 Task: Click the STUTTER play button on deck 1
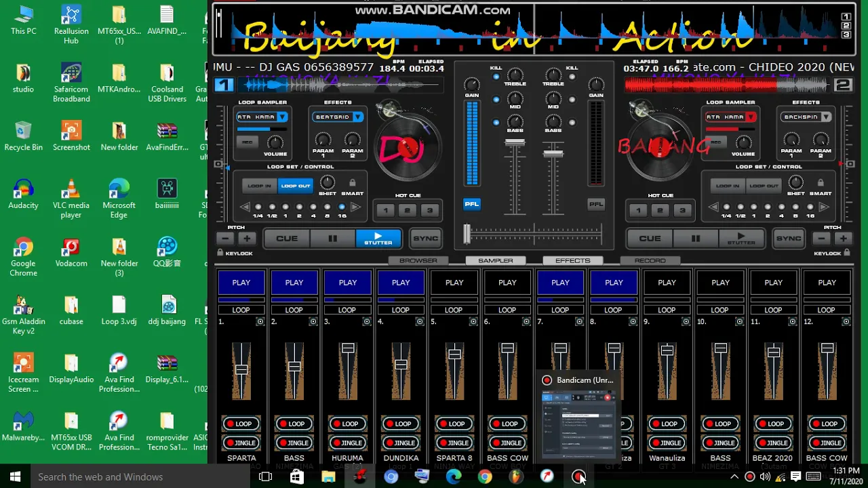pos(378,239)
